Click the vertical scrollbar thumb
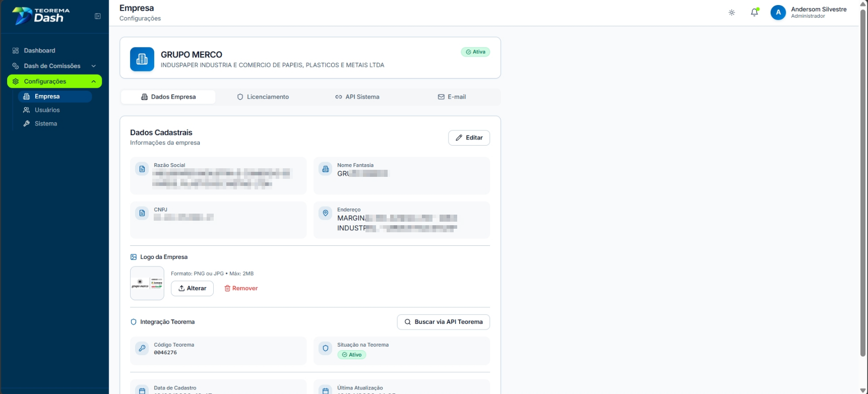The image size is (868, 394). (x=863, y=183)
